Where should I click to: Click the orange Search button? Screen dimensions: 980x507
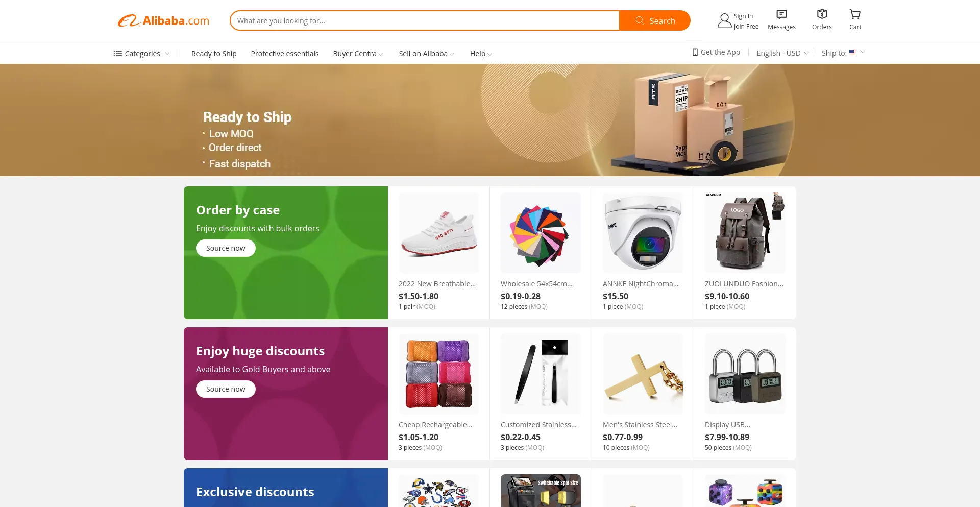tap(655, 20)
